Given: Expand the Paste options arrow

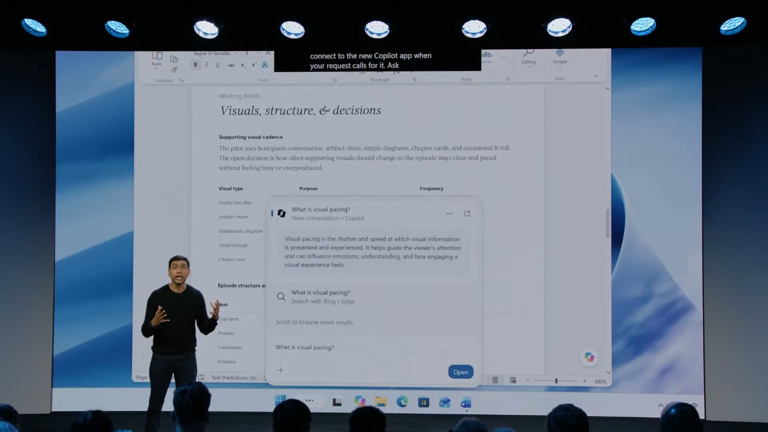Looking at the screenshot, I should [156, 68].
